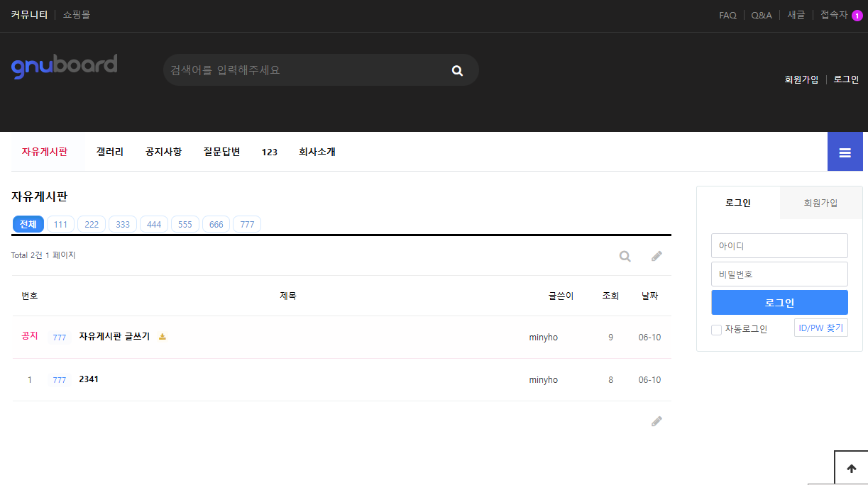Select the 전체 category filter

pyautogui.click(x=28, y=223)
